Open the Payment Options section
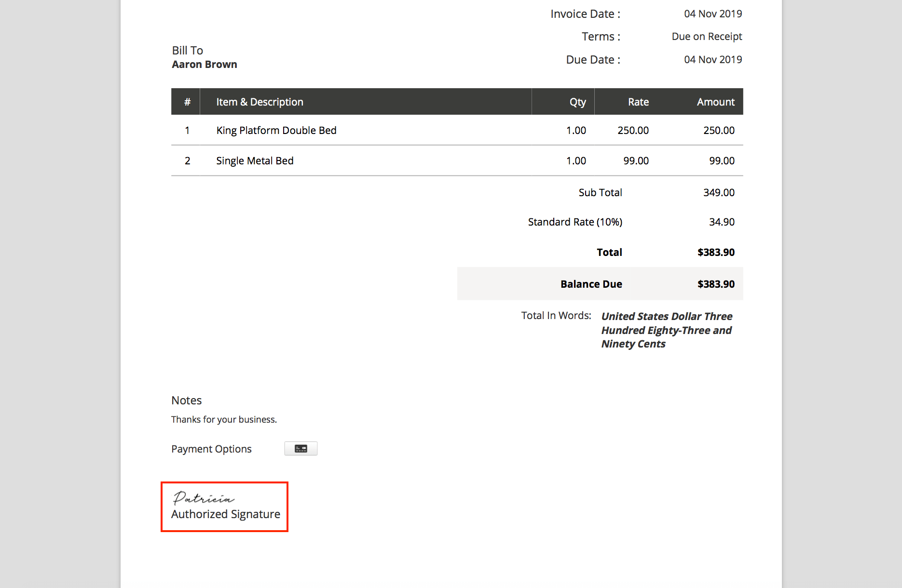This screenshot has height=588, width=902. click(211, 449)
